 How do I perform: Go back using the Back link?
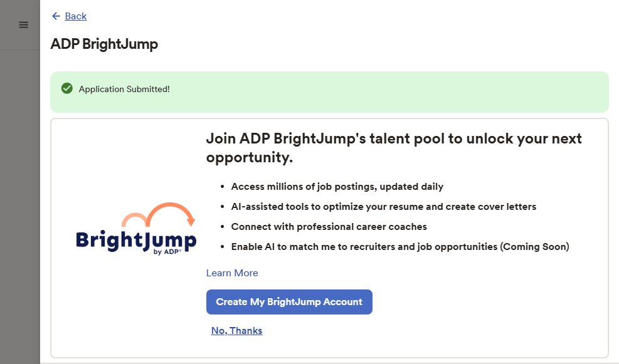[76, 16]
